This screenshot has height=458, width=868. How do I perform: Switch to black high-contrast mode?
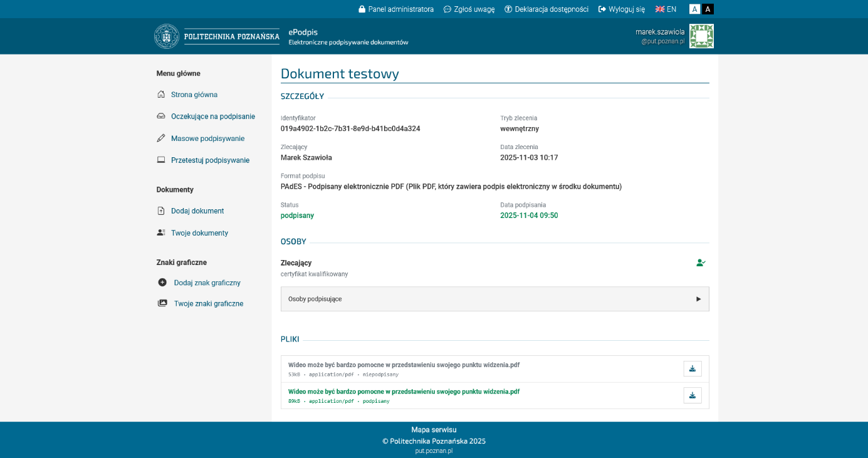click(x=708, y=9)
